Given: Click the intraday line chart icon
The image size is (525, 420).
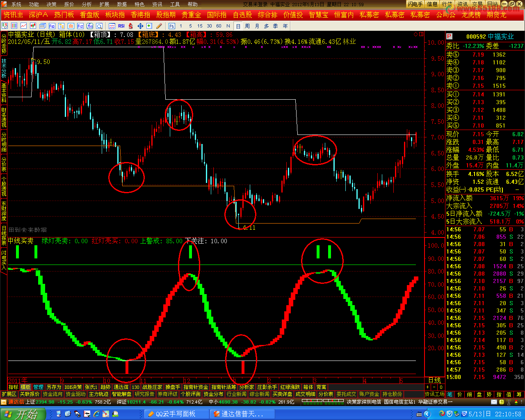Looking at the screenshot, I should pyautogui.click(x=24, y=26).
